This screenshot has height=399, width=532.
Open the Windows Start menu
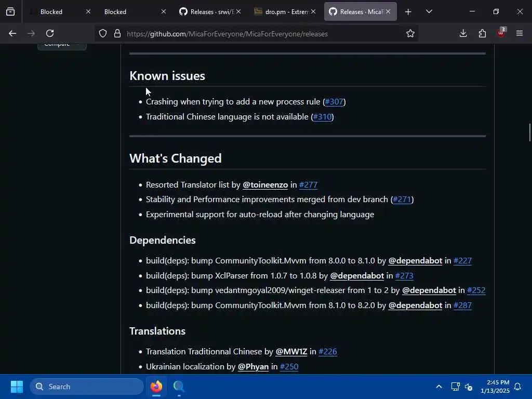pyautogui.click(x=17, y=387)
